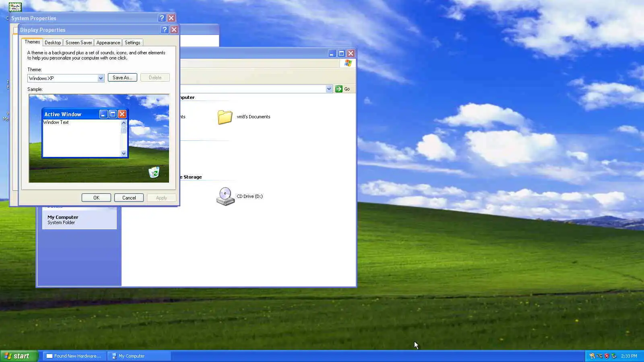Switch to My Computer taskbar button
The height and width of the screenshot is (362, 644).
[139, 356]
